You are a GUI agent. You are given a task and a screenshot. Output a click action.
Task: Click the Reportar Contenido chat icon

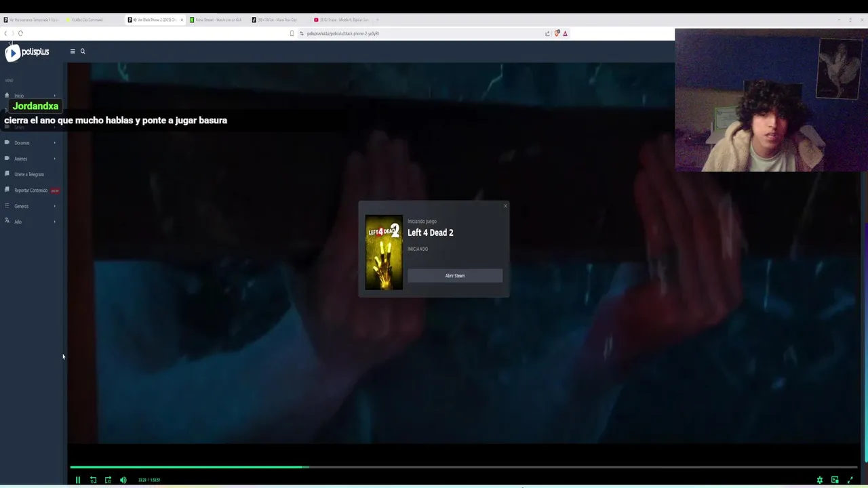point(7,190)
